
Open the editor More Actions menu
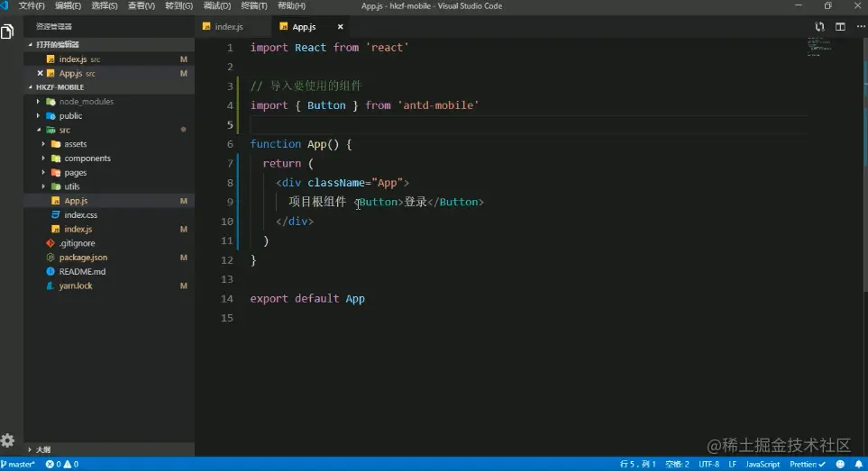pyautogui.click(x=861, y=26)
